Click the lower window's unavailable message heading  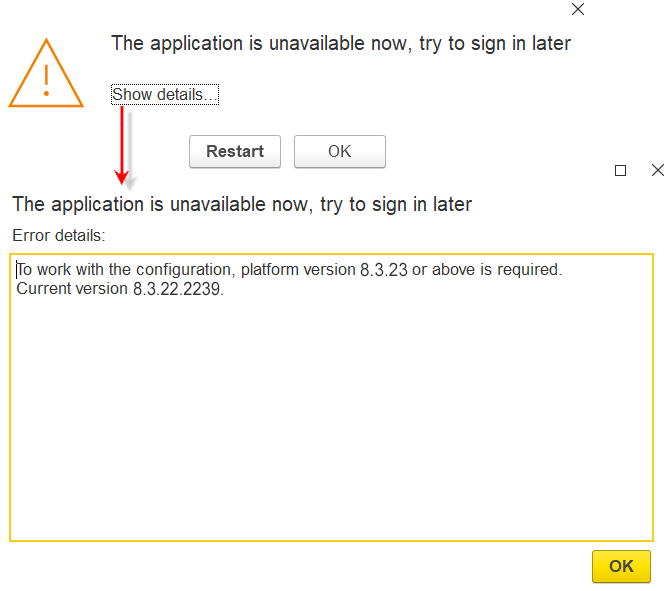241,205
